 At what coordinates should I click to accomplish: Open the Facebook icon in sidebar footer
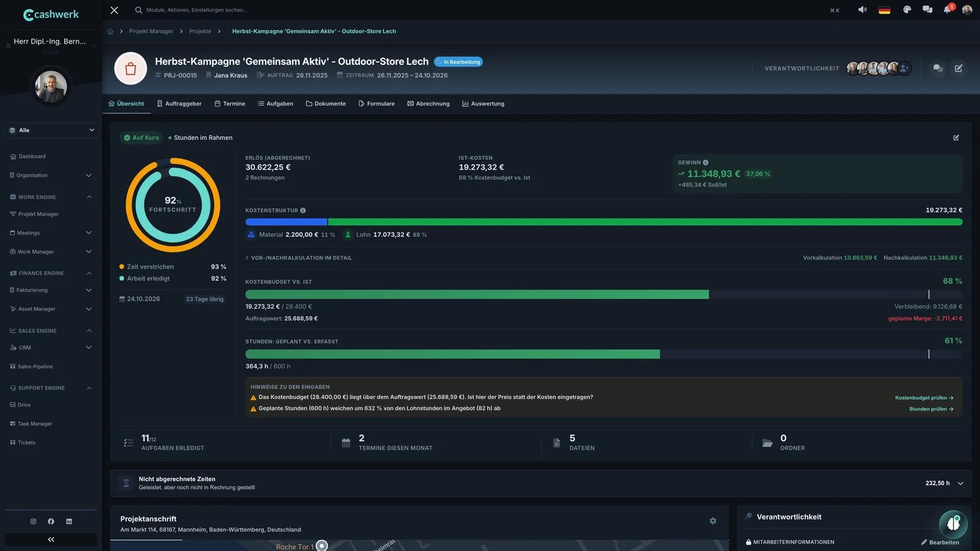tap(51, 522)
